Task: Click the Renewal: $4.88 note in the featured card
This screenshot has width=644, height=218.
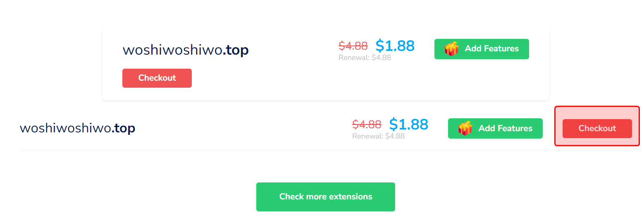Action: 365,57
